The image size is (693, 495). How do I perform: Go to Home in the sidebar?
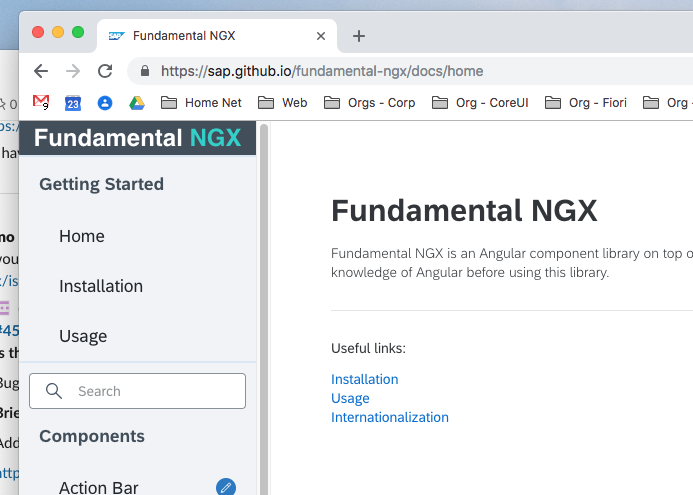coord(82,236)
